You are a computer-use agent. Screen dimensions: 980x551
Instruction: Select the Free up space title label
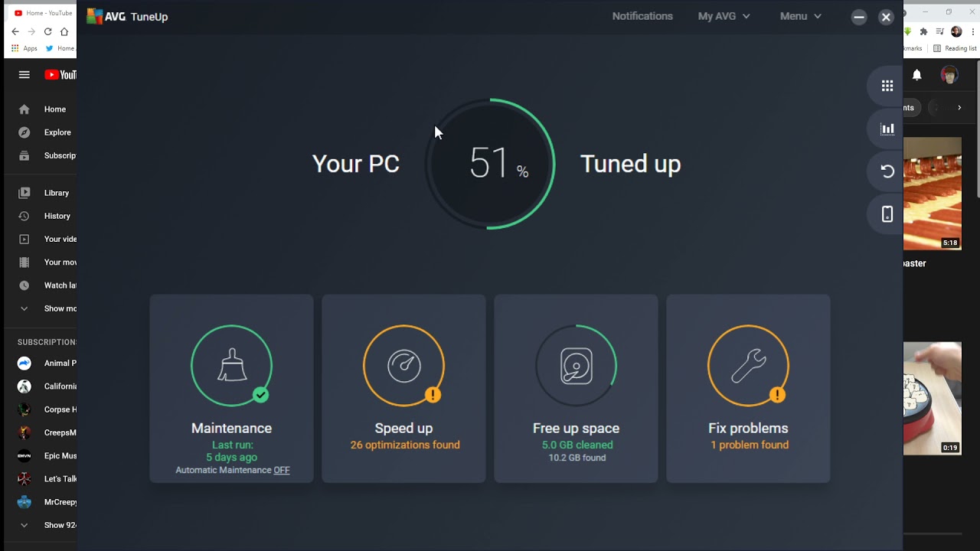pyautogui.click(x=576, y=429)
